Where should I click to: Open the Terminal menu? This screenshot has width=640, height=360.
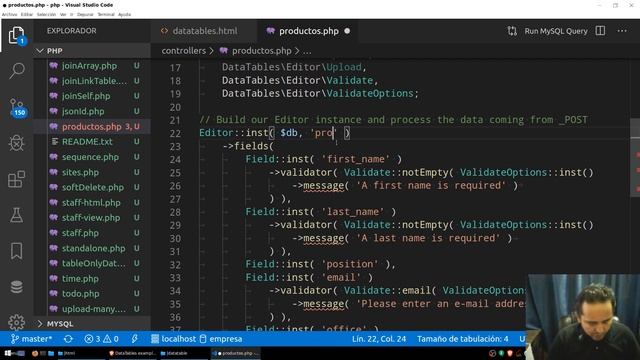coord(106,14)
